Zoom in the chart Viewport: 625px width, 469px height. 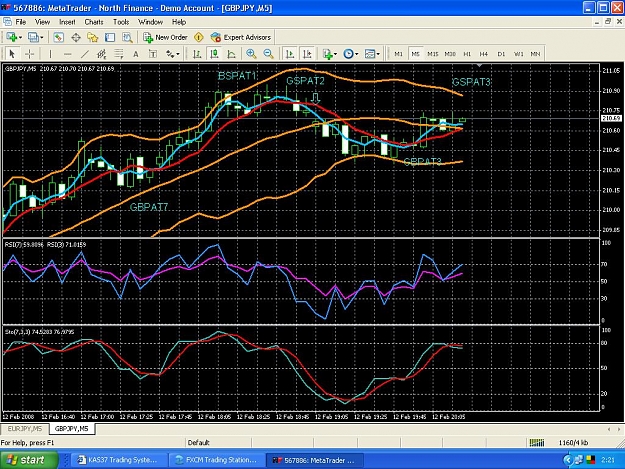[251, 53]
